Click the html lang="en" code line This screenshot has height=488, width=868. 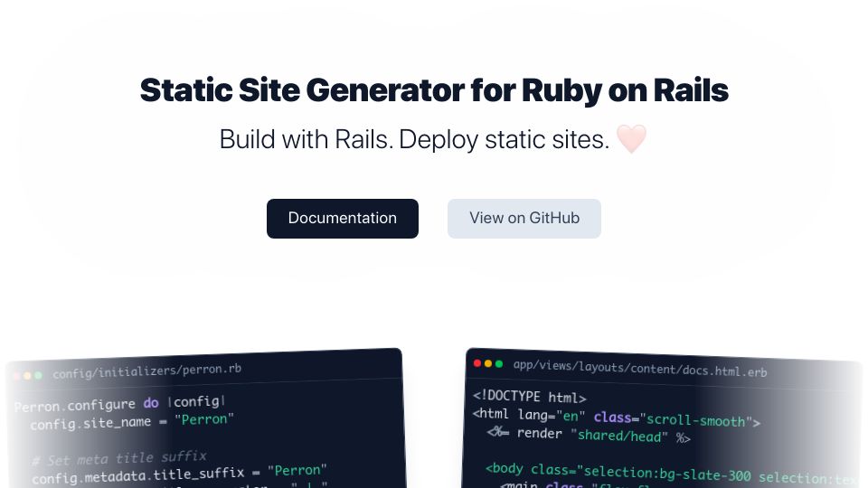tap(616, 418)
